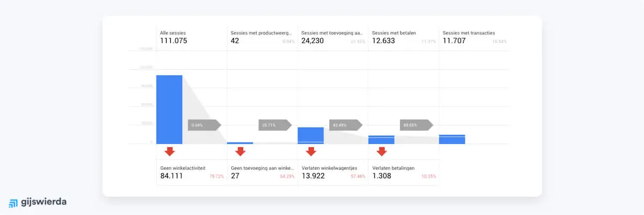Viewport: 644px width, 215px height.
Task: Select the Sessies met toevoeging blue bar
Action: (x=311, y=135)
